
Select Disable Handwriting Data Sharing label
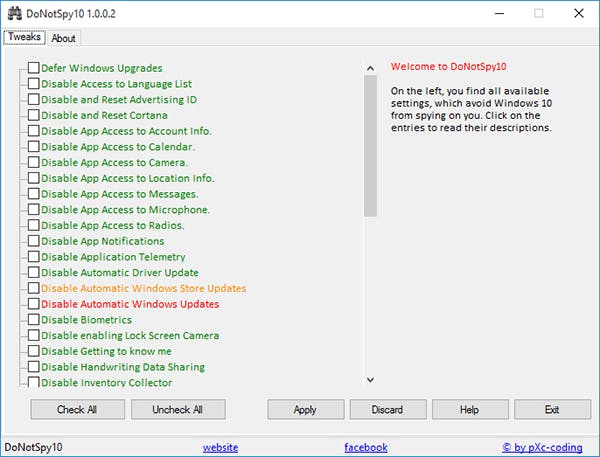tap(123, 367)
